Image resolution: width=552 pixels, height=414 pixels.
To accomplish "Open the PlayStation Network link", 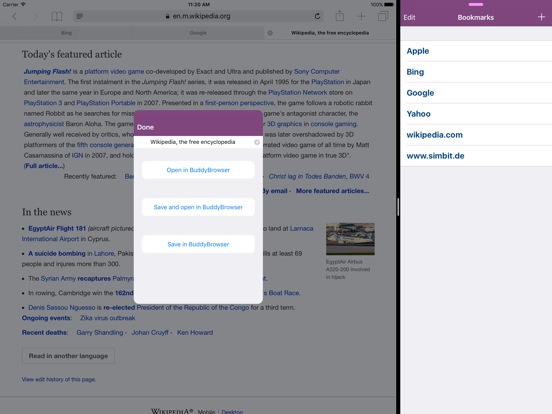I will (297, 93).
